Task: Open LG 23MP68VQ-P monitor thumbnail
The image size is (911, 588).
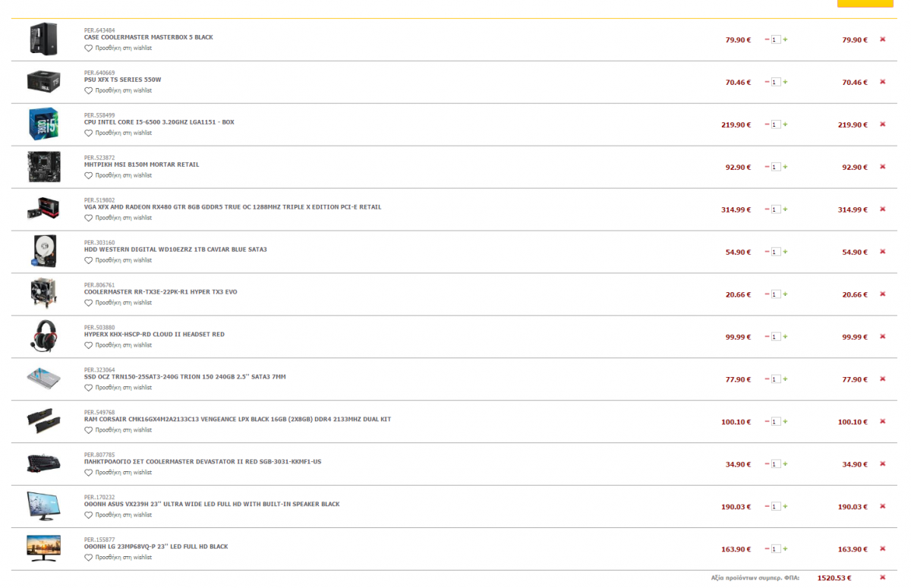Action: click(43, 549)
